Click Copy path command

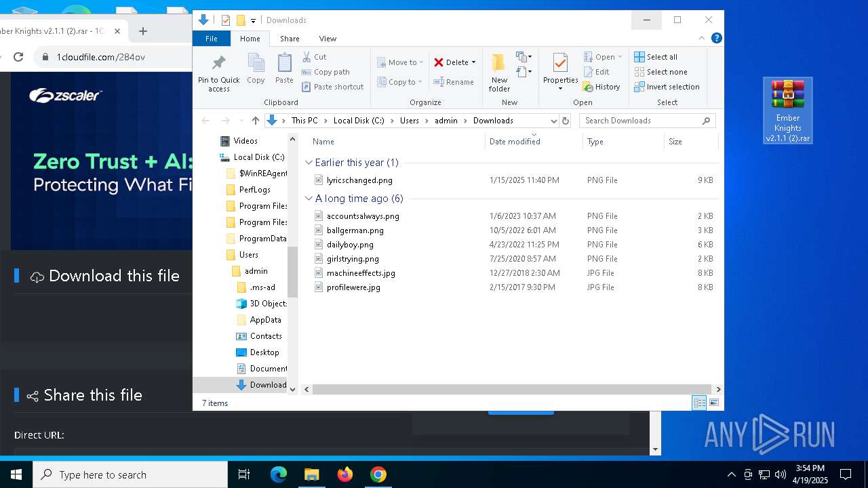(325, 72)
